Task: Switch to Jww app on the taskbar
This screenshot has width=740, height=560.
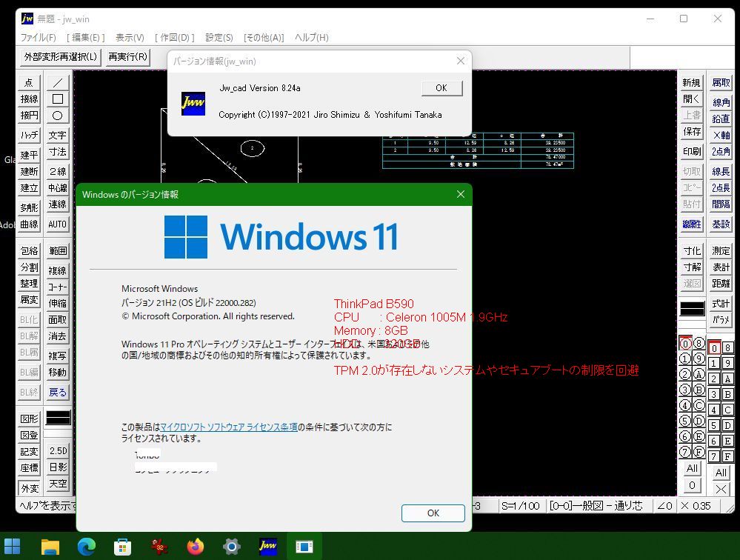Action: pyautogui.click(x=267, y=547)
